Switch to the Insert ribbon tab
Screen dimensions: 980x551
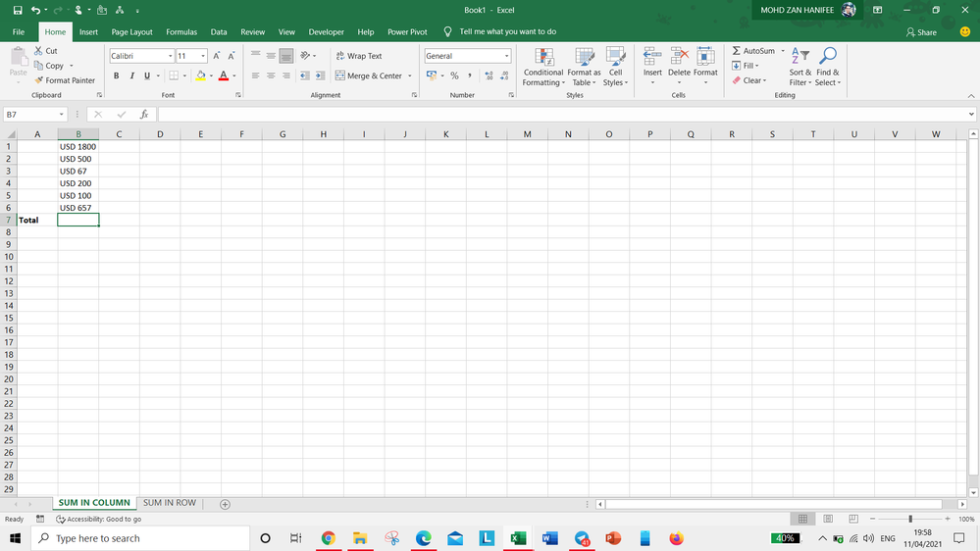click(x=88, y=31)
